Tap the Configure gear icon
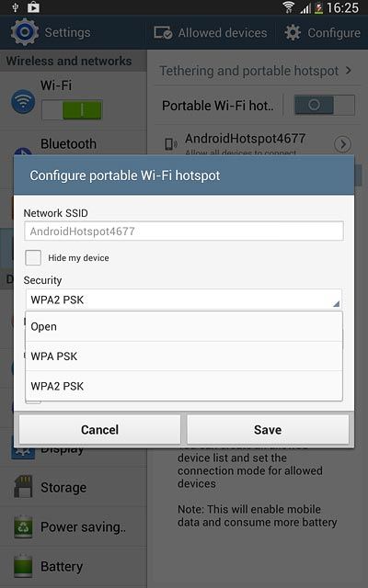 [x=293, y=33]
